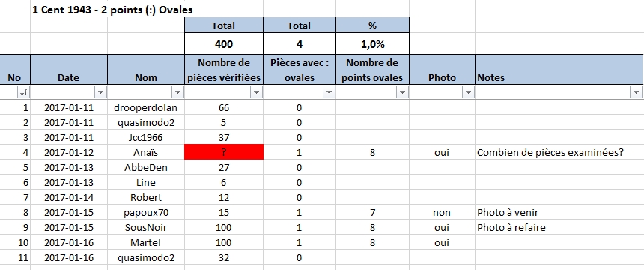This screenshot has height=270, width=644.
Task: Open filter for Nombre de pièces vérifiées
Action: pos(256,93)
